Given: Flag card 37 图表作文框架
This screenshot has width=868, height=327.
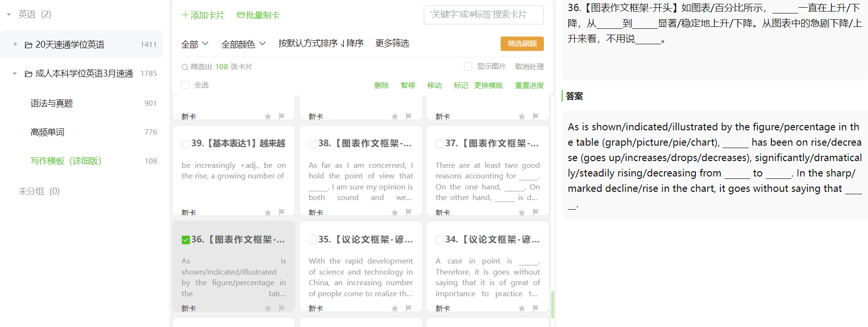Looking at the screenshot, I should pyautogui.click(x=536, y=212).
